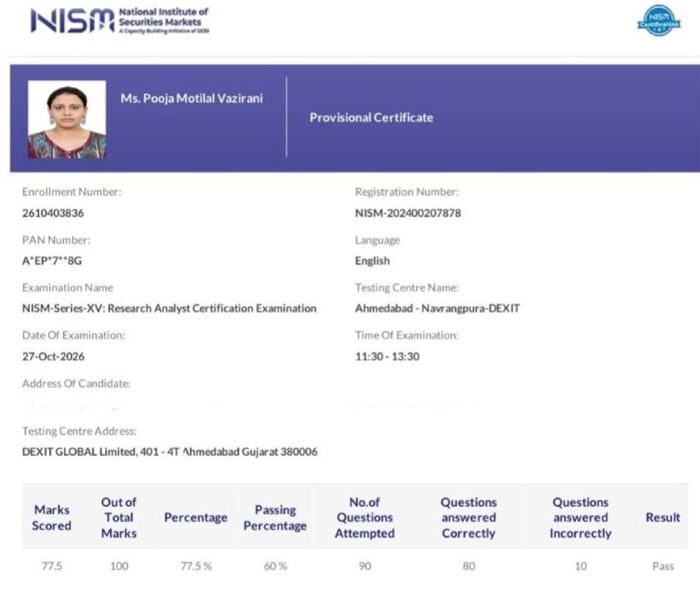Select passing percentage value 60 %
The width and height of the screenshot is (700, 590).
point(275,566)
